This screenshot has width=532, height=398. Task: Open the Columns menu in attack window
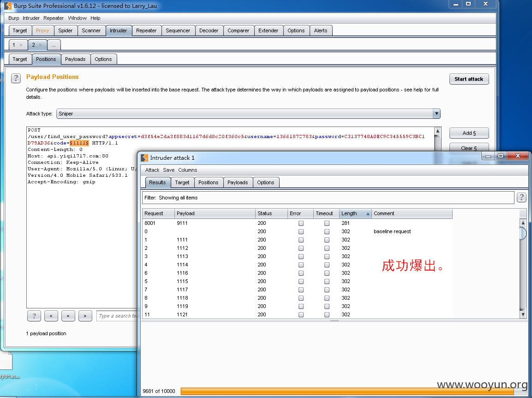pos(188,170)
